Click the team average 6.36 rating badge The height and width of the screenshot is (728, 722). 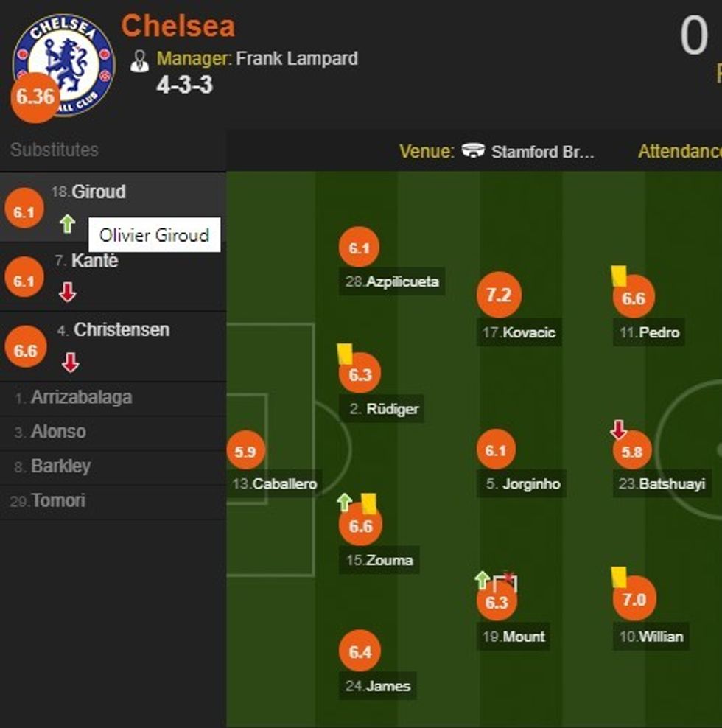click(35, 97)
